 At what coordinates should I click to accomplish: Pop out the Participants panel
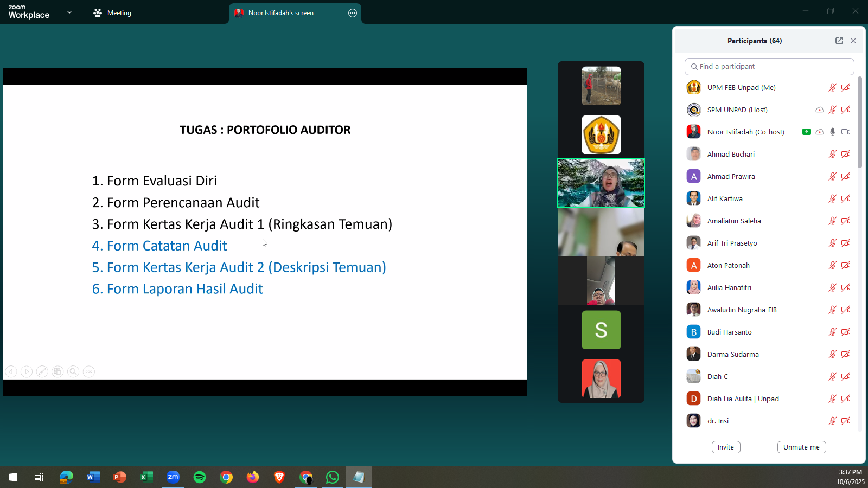(x=839, y=41)
